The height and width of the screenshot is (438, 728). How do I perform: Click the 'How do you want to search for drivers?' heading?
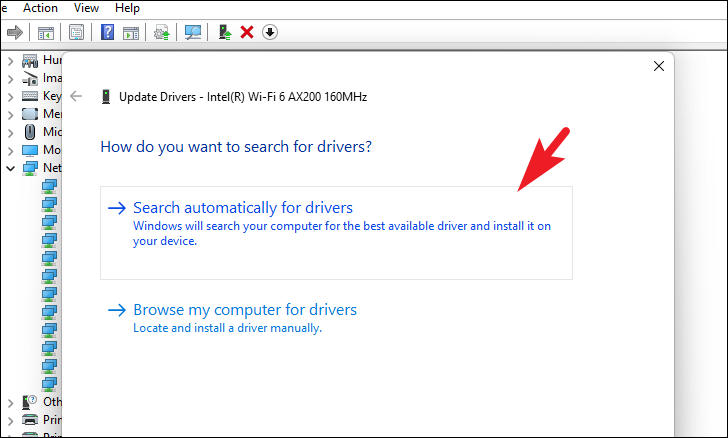(x=236, y=147)
